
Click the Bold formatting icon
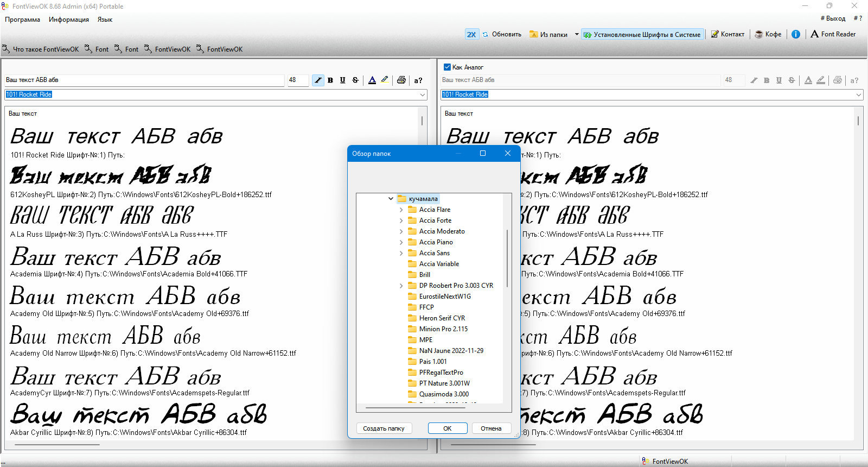[x=330, y=80]
